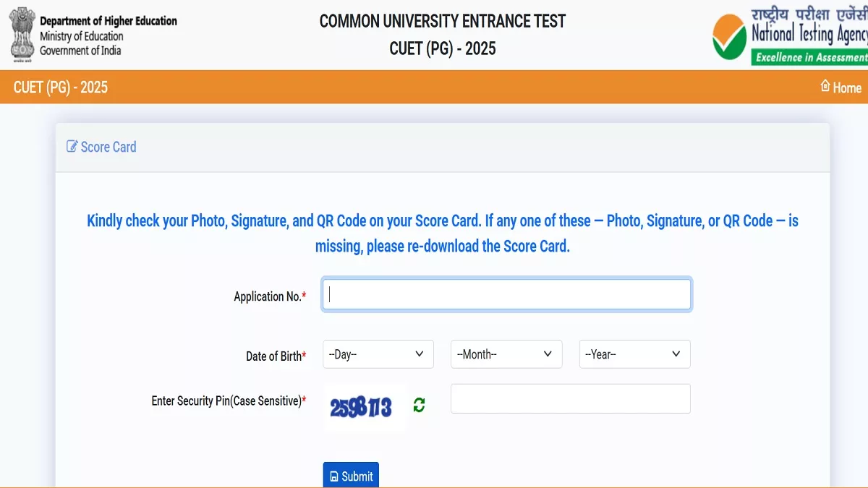Click the Submit button

tap(351, 476)
